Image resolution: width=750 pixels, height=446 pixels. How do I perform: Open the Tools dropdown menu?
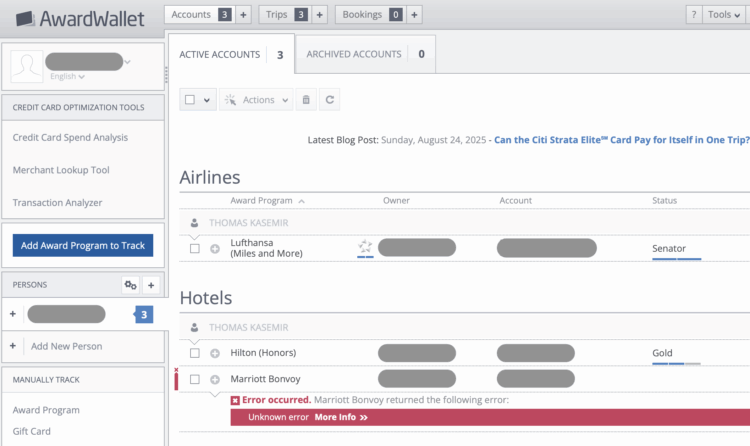724,14
